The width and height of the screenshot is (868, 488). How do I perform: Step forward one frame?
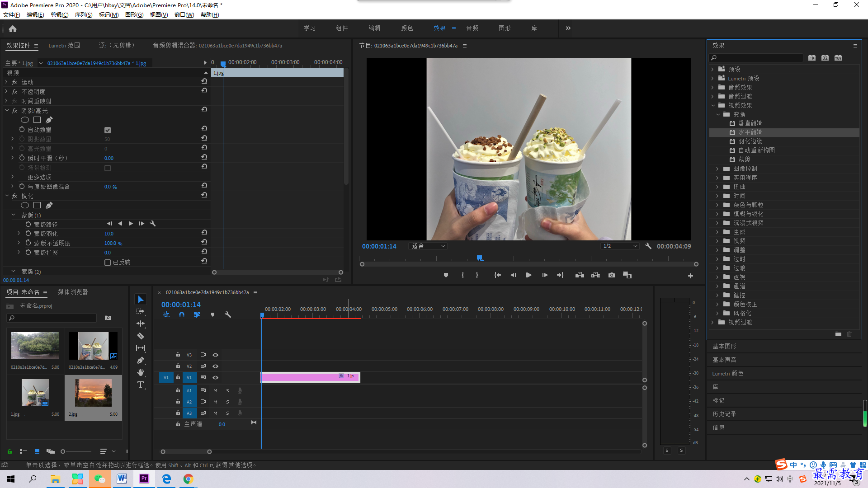tap(545, 275)
